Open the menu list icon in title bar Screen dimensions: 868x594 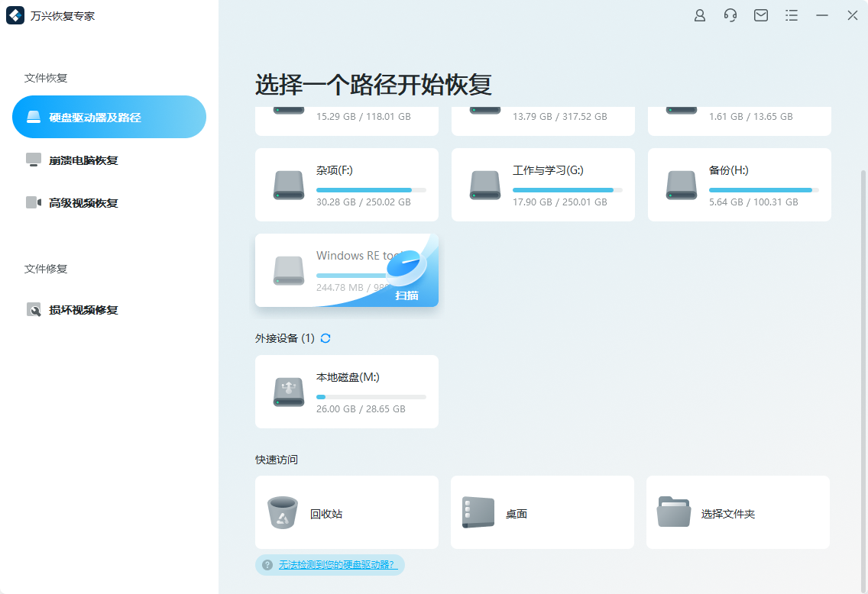coord(791,15)
